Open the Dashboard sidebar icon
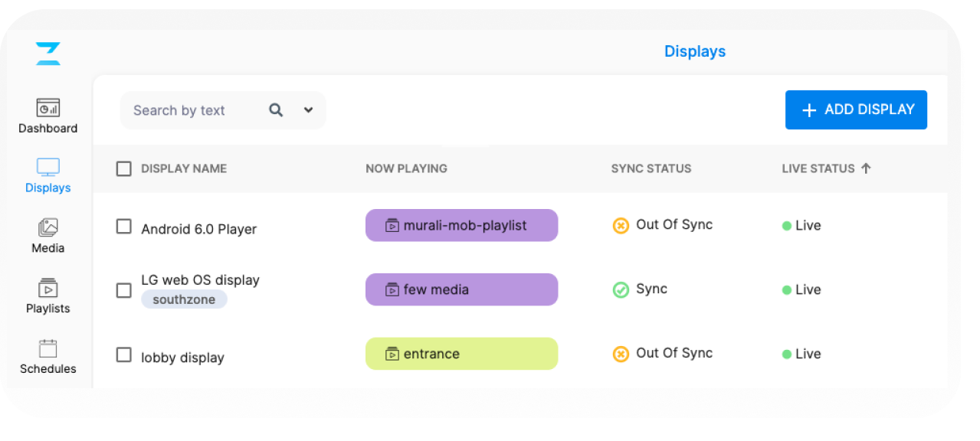This screenshot has height=441, width=980. tap(48, 108)
